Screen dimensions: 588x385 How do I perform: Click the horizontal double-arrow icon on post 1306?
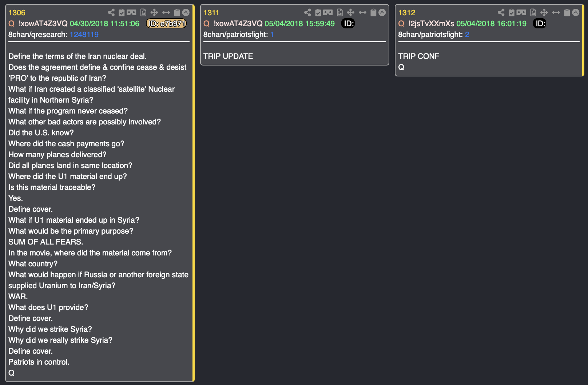click(x=166, y=12)
